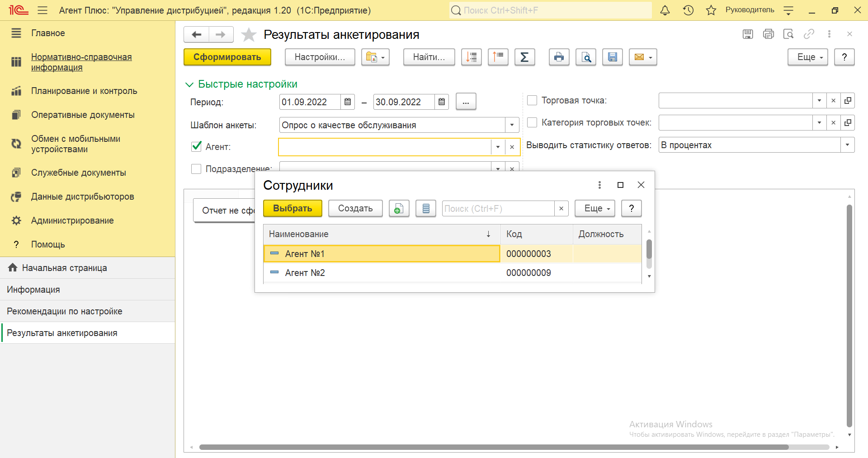This screenshot has height=458, width=868.
Task: Click the collapse all groups icon
Action: 498,57
